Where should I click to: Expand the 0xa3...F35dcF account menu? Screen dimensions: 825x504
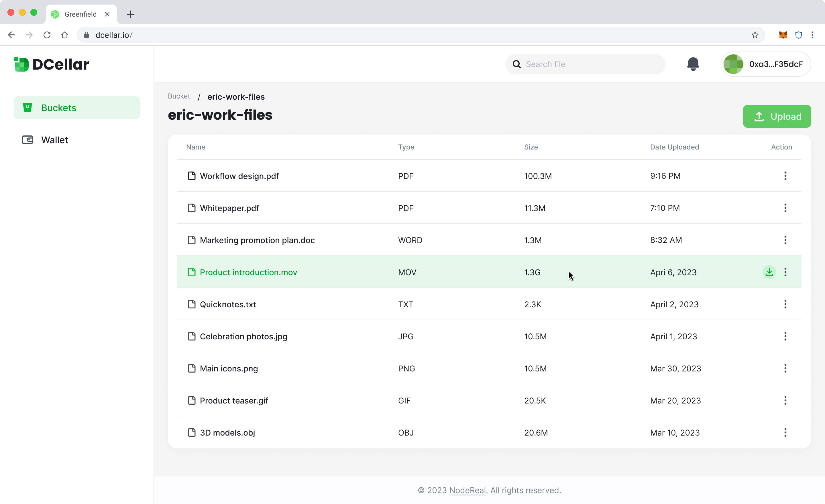[x=766, y=64]
